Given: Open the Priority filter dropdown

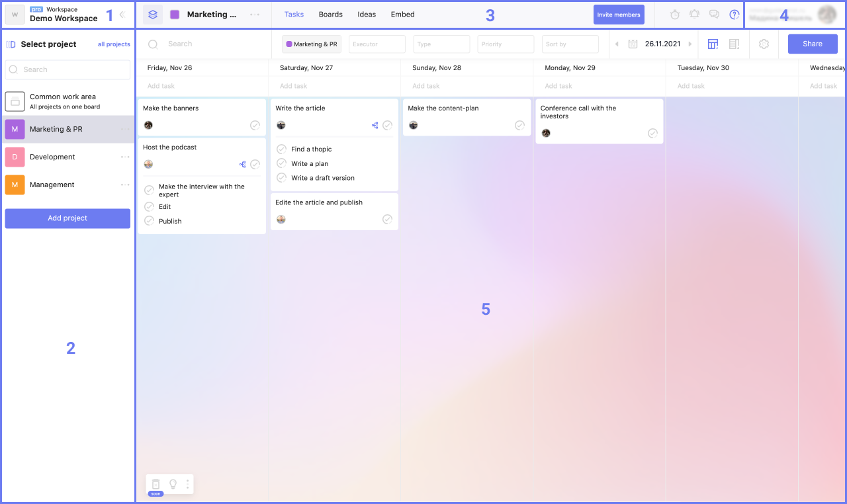Looking at the screenshot, I should [x=506, y=44].
